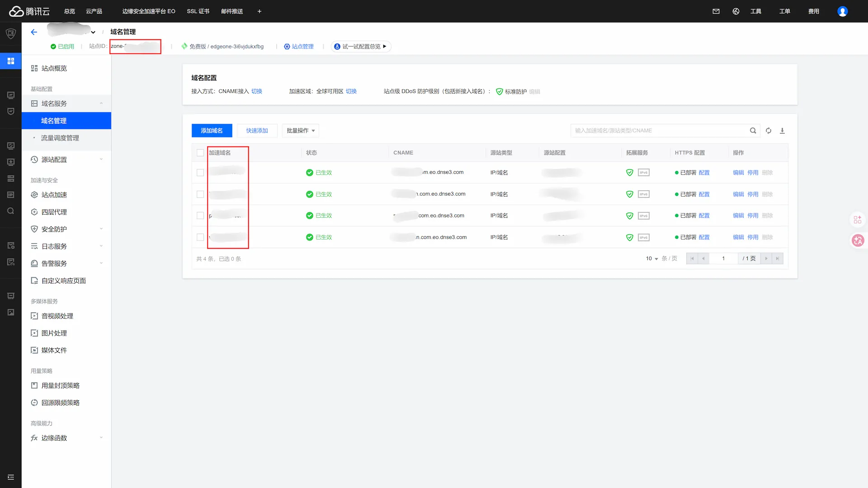This screenshot has width=868, height=488.
Task: Click the user avatar icon
Action: 842,11
